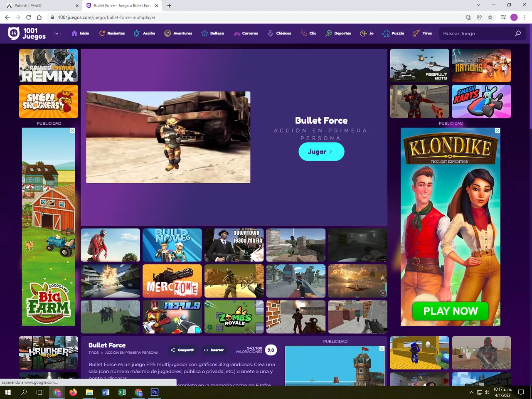This screenshot has width=532, height=399.
Task: Open the Build Now GG thumbnail
Action: (172, 245)
